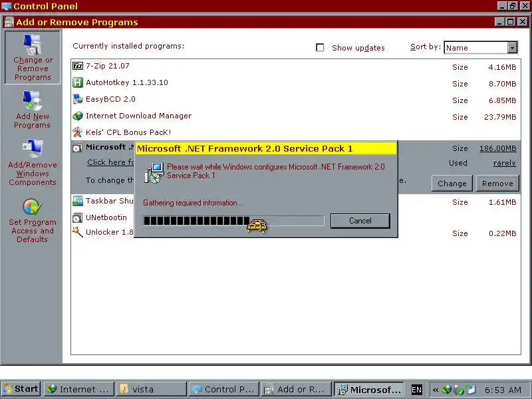The height and width of the screenshot is (399, 532).
Task: Click the 186.00MB size link
Action: 497,148
